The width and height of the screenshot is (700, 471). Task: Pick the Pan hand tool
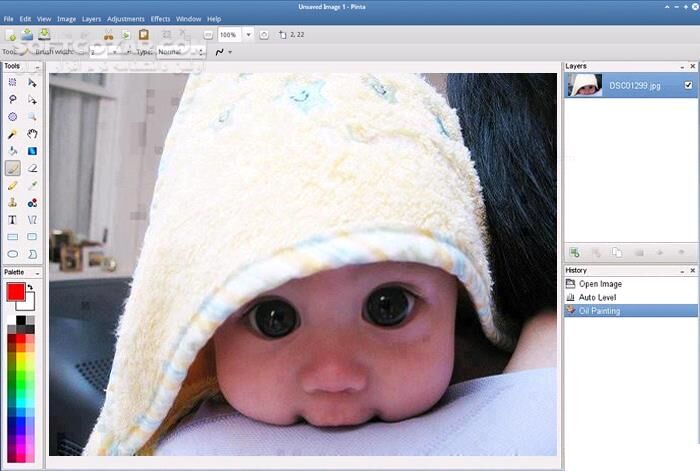point(33,134)
